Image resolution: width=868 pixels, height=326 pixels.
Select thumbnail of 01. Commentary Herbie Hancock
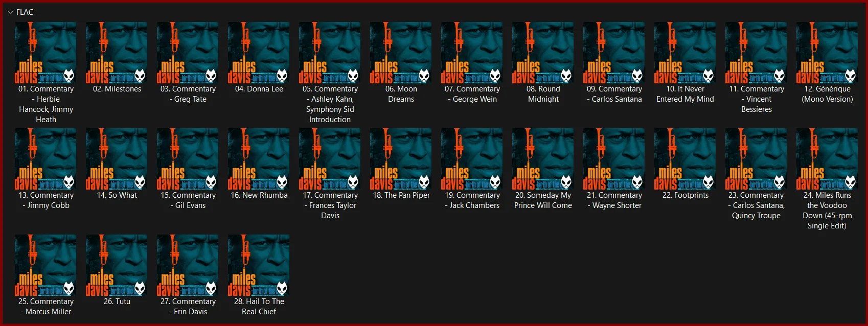click(45, 53)
